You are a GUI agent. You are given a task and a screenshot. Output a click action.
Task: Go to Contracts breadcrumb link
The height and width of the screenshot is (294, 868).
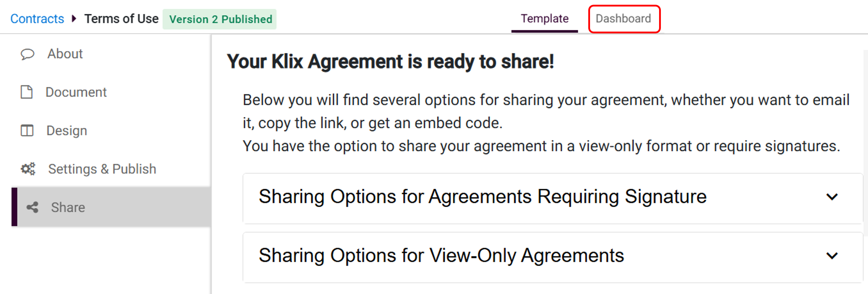tap(37, 19)
